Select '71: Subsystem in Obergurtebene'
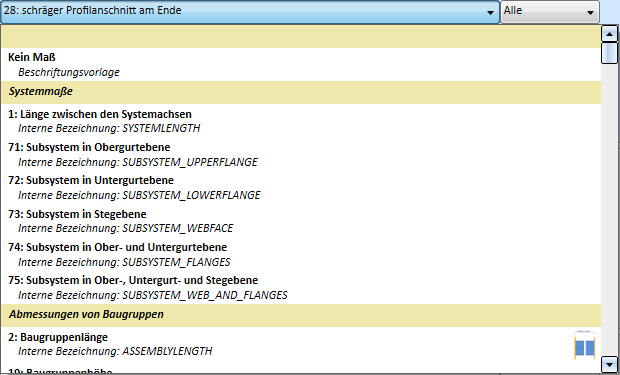Viewport: 620px width, 375px height. [x=301, y=154]
